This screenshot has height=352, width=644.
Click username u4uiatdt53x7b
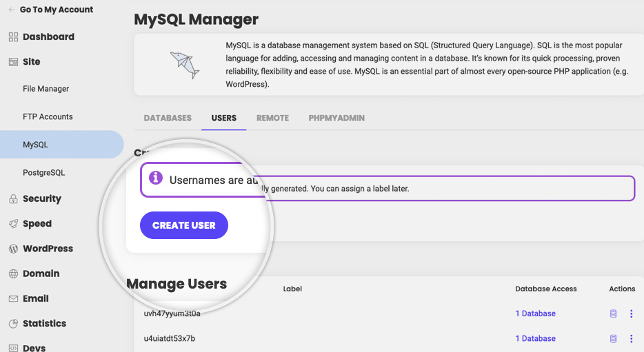pos(169,339)
